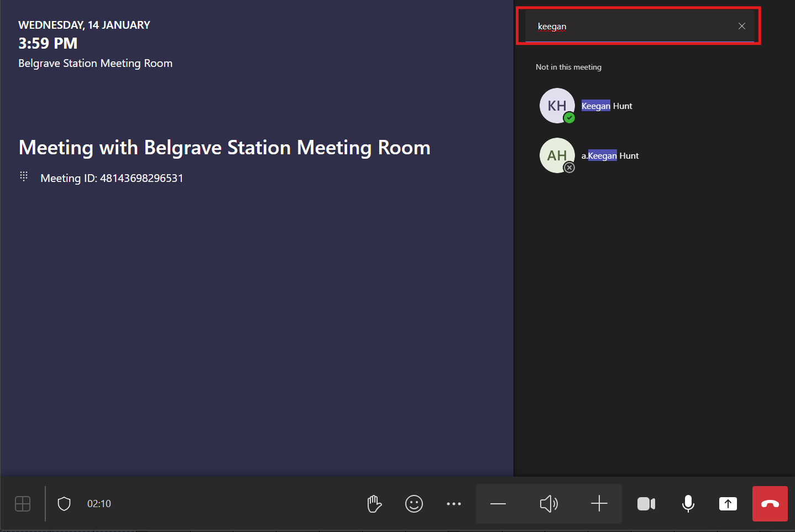795x532 pixels.
Task: Click the shield security icon
Action: [64, 504]
